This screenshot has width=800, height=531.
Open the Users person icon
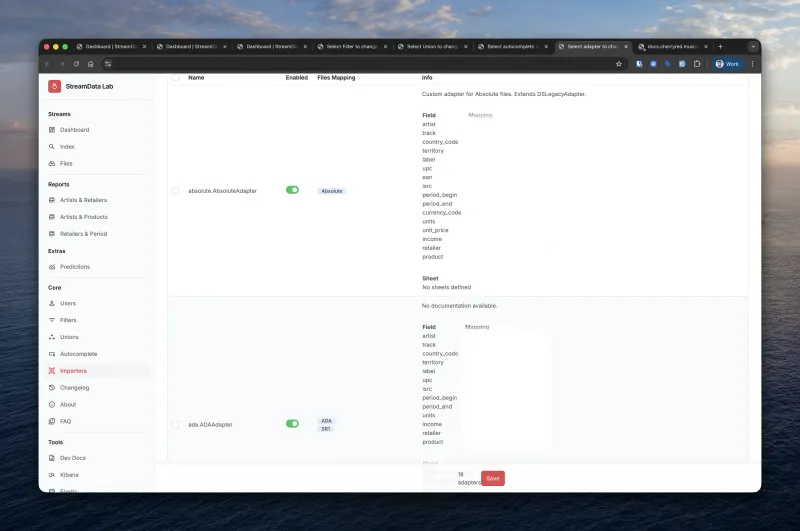coord(52,303)
